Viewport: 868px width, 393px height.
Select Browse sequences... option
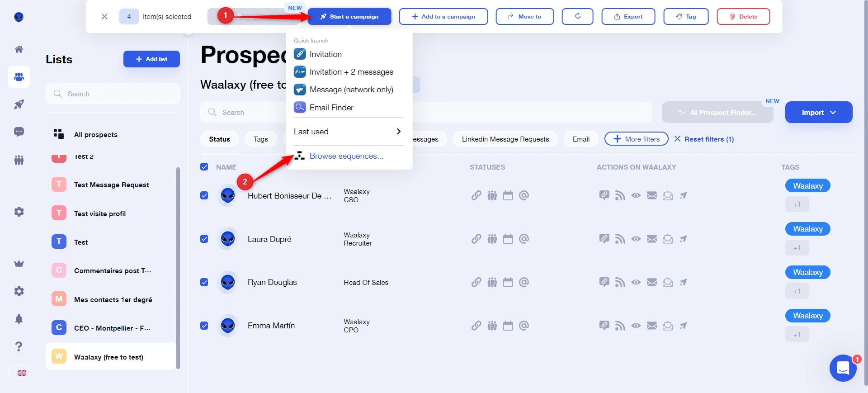point(346,156)
